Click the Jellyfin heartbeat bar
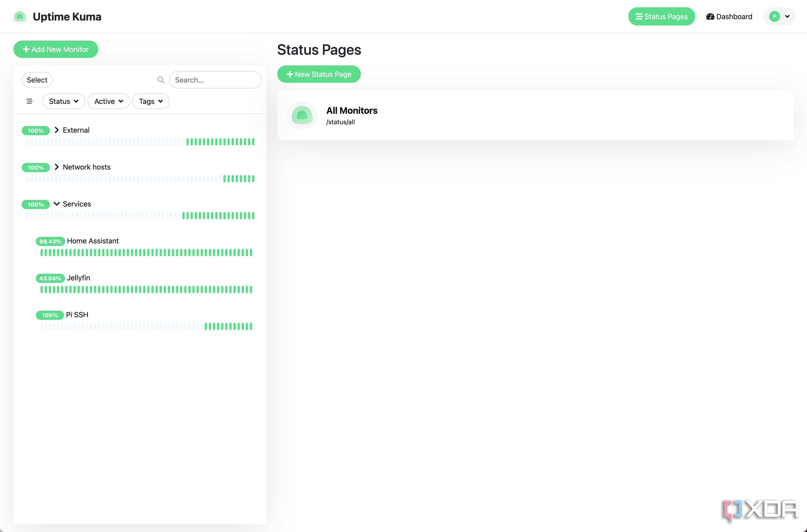This screenshot has height=532, width=807. pos(146,289)
